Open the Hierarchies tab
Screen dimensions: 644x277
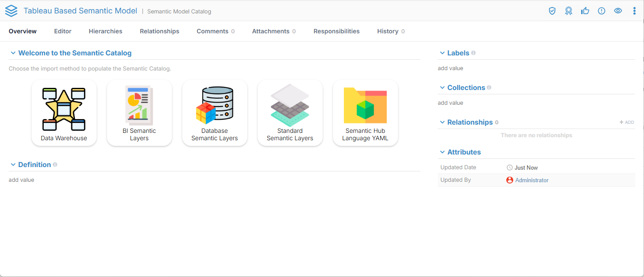(x=105, y=31)
